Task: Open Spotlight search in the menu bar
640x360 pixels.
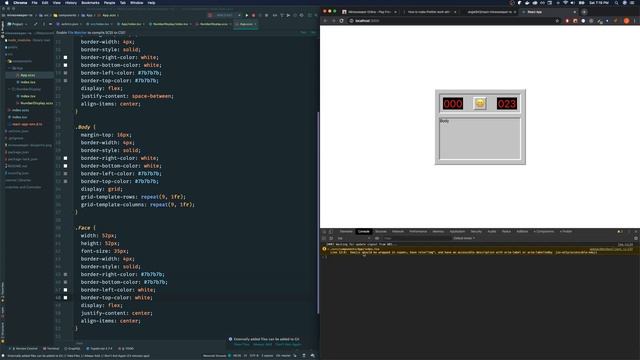Action: (x=616, y=3)
